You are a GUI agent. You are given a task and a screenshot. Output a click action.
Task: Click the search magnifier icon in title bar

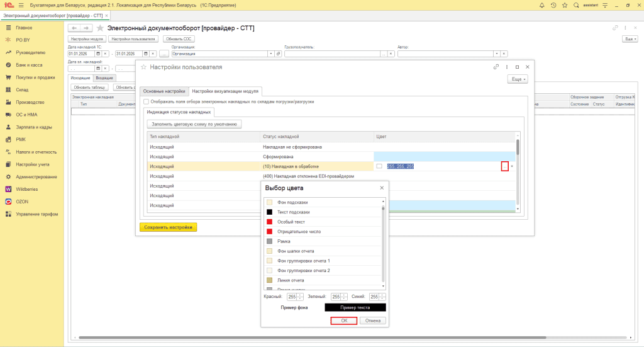pos(575,5)
